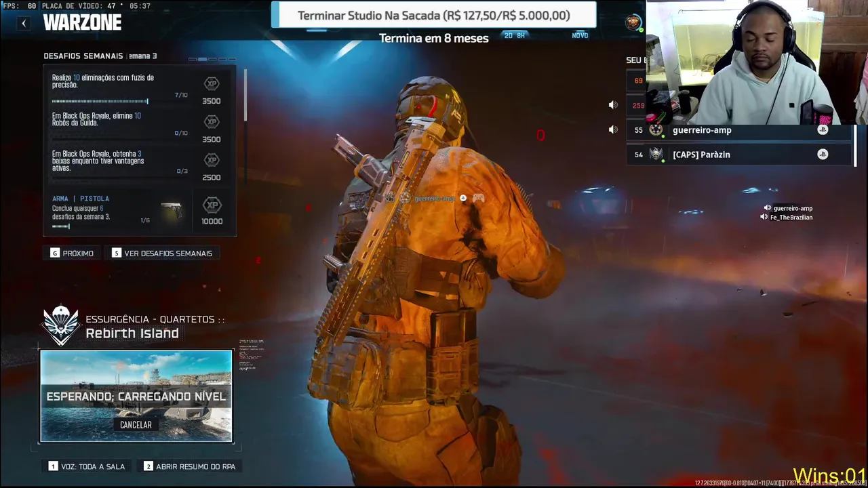Click the Rebirth Island mode title
This screenshot has width=868, height=488.
132,333
